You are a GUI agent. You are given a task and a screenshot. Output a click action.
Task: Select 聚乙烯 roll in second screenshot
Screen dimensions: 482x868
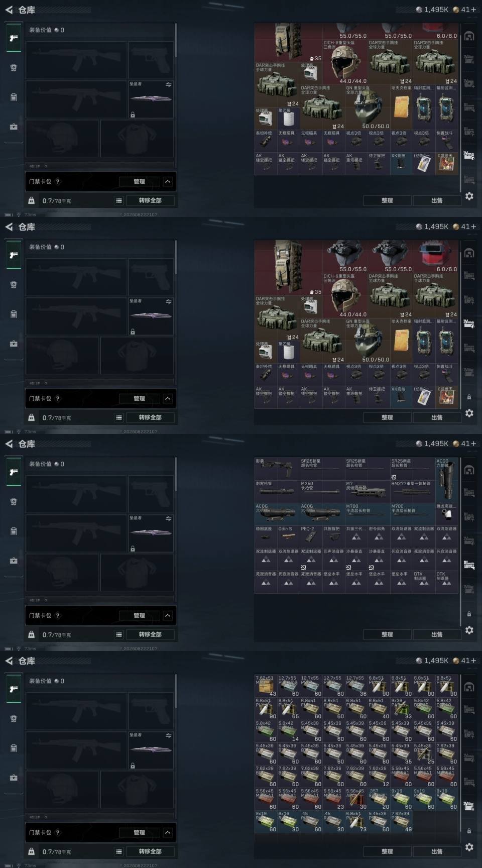289,352
